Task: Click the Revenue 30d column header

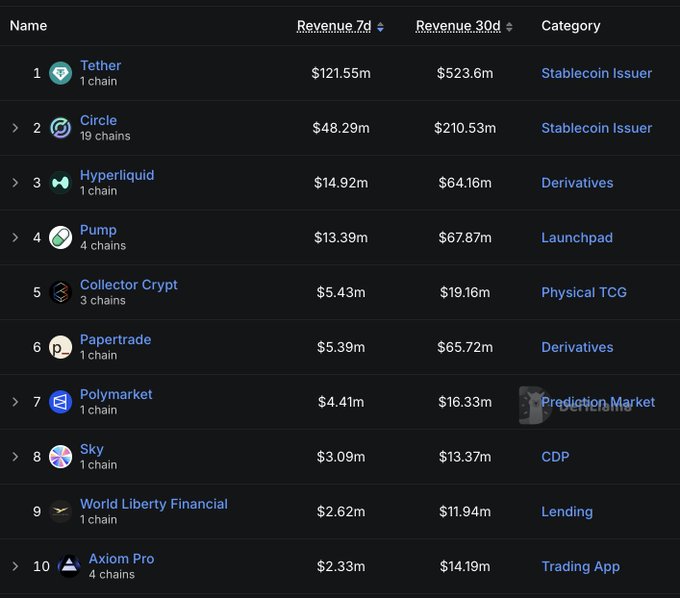Action: coord(458,26)
